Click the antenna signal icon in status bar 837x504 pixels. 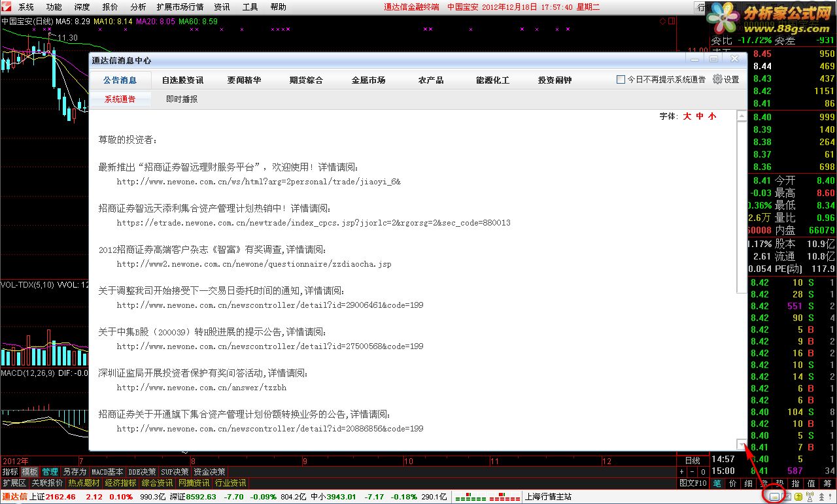(x=810, y=497)
